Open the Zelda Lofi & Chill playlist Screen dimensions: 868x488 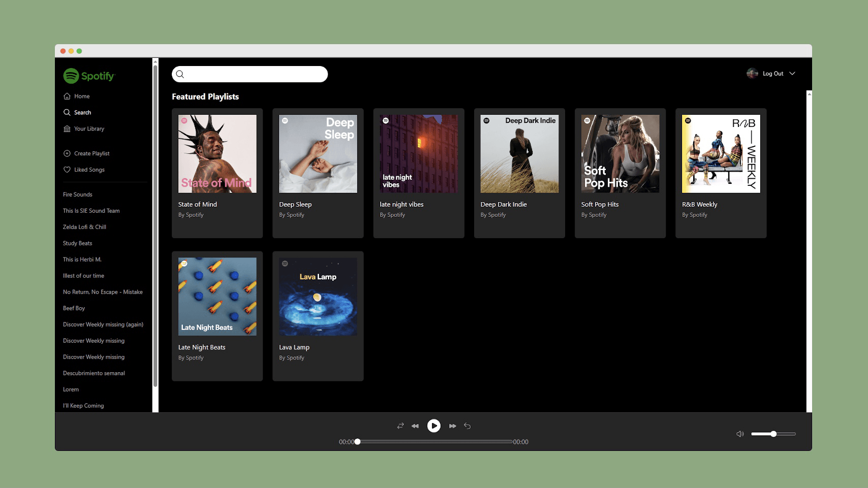(84, 227)
